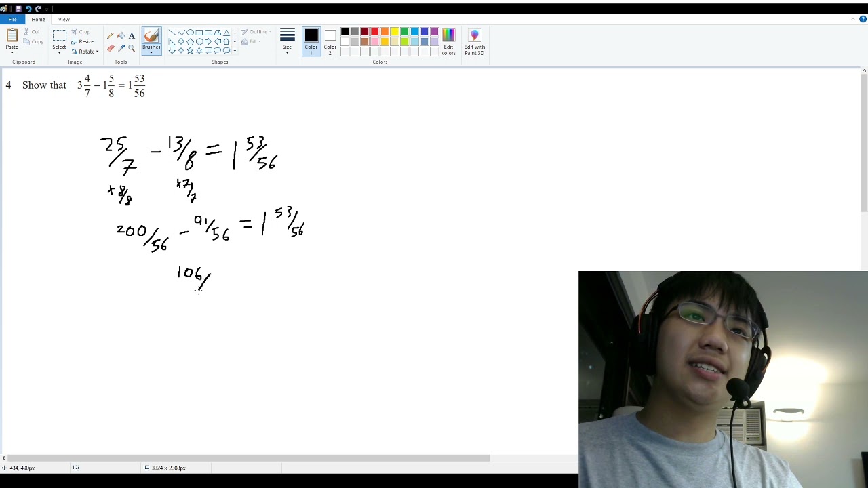
Task: Switch to the View tab
Action: tap(64, 19)
